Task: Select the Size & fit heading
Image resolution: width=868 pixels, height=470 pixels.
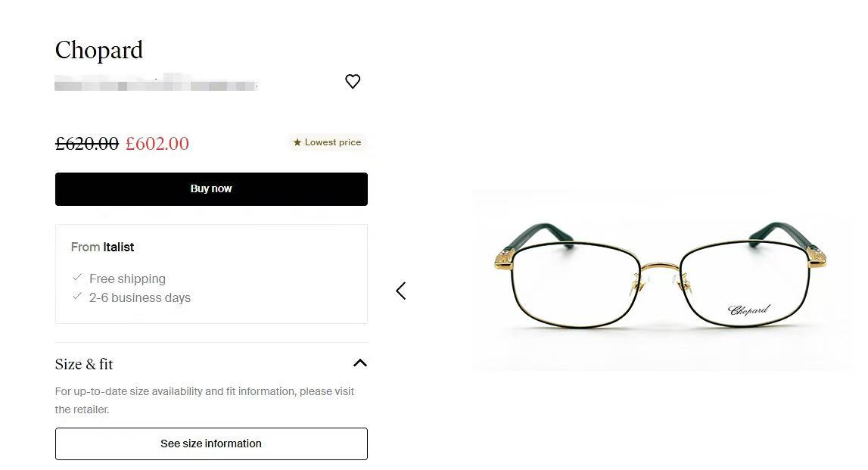Action: (x=83, y=364)
